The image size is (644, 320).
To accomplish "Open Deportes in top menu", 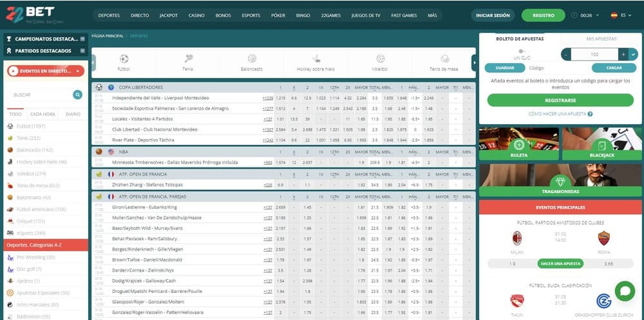I will [109, 15].
